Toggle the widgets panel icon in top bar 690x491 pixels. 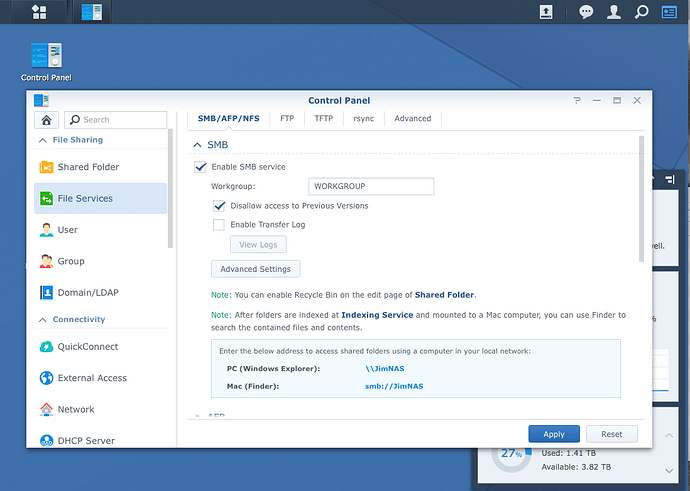pyautogui.click(x=669, y=12)
